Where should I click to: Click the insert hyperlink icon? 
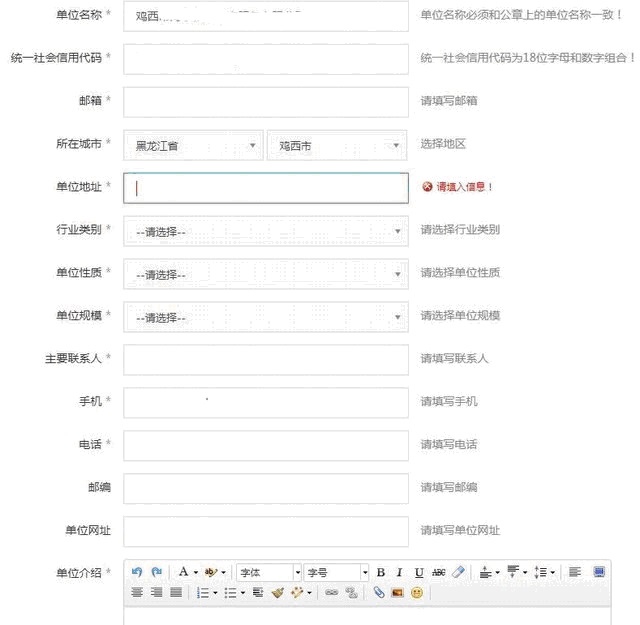click(x=331, y=593)
